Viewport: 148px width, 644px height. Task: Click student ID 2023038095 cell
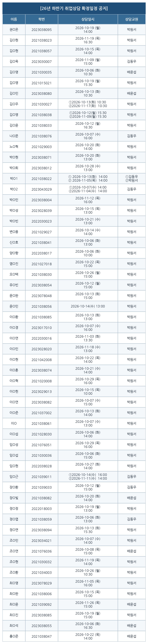click(x=42, y=30)
